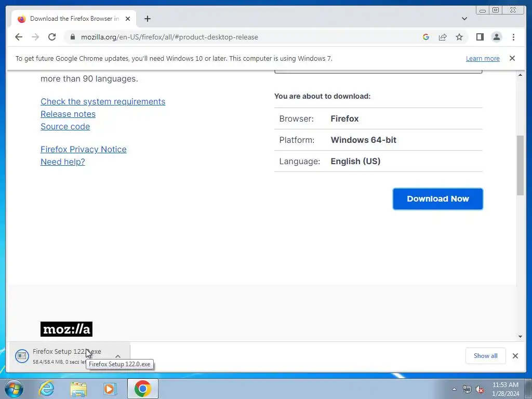Click the forward navigation arrow
Image resolution: width=532 pixels, height=399 pixels.
(x=35, y=37)
